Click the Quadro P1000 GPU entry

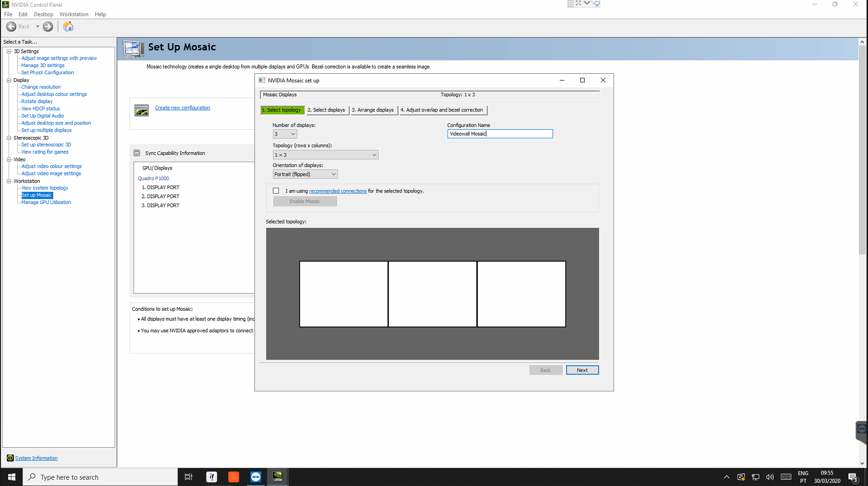tap(153, 178)
